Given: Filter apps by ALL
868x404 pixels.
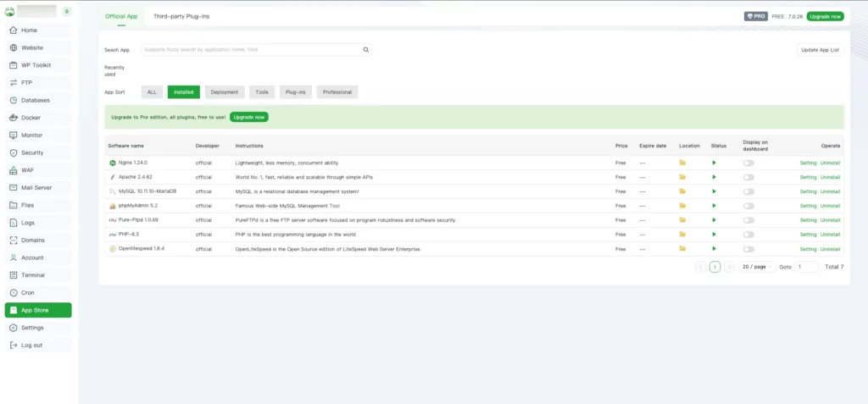Looking at the screenshot, I should (x=152, y=92).
